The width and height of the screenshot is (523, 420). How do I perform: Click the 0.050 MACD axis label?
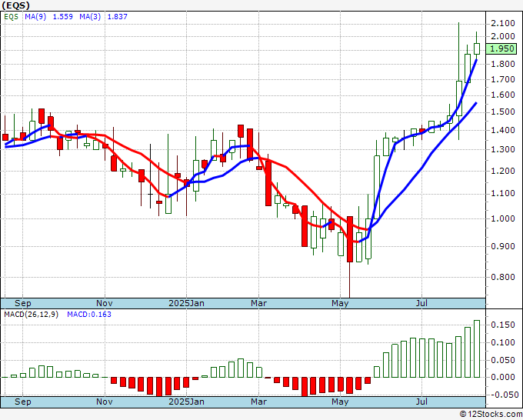point(503,360)
